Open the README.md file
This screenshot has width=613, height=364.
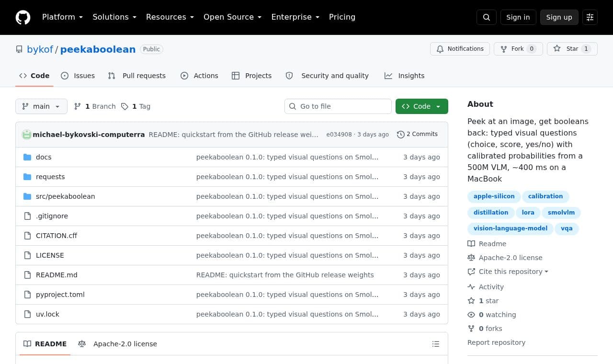click(57, 275)
